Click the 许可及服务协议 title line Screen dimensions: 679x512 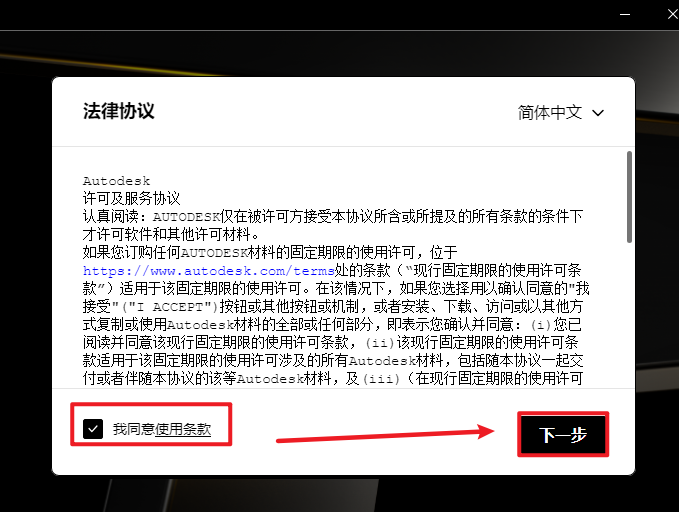click(131, 198)
